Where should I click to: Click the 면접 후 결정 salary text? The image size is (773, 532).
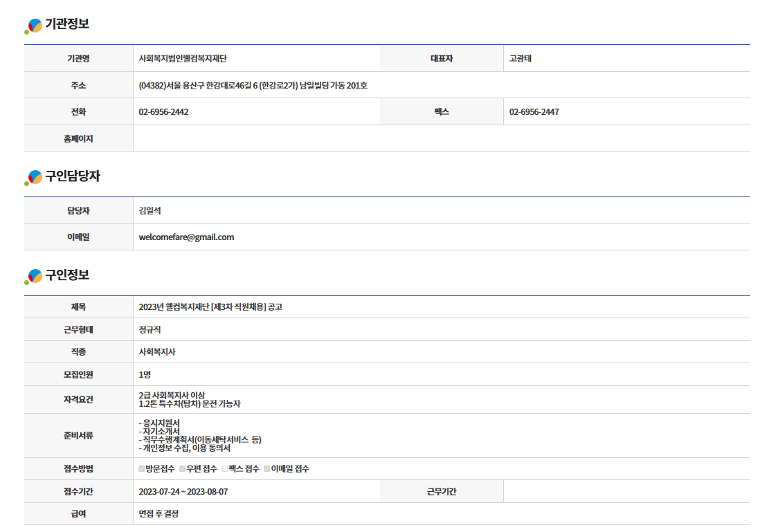158,514
